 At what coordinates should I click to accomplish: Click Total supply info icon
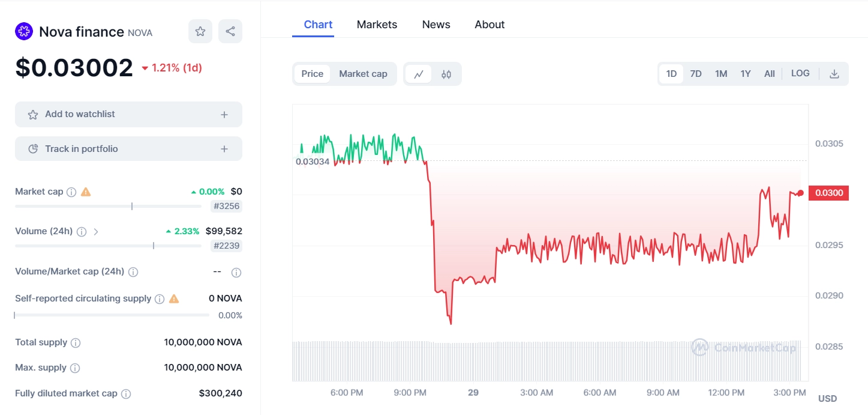tap(76, 343)
